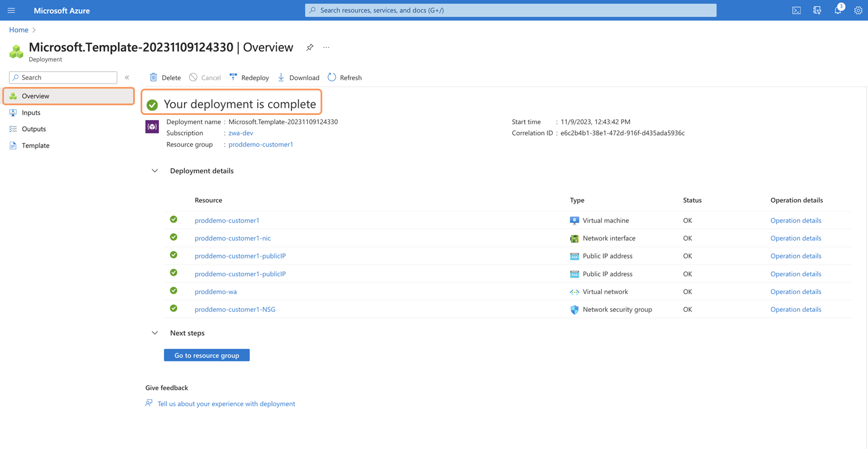Click the Go to resource group button
868x449 pixels.
[206, 355]
